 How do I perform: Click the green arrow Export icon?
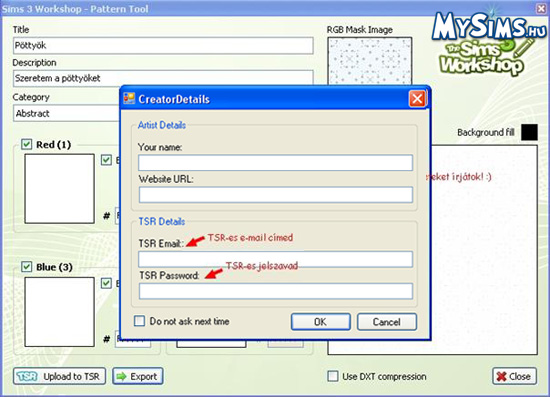[121, 376]
